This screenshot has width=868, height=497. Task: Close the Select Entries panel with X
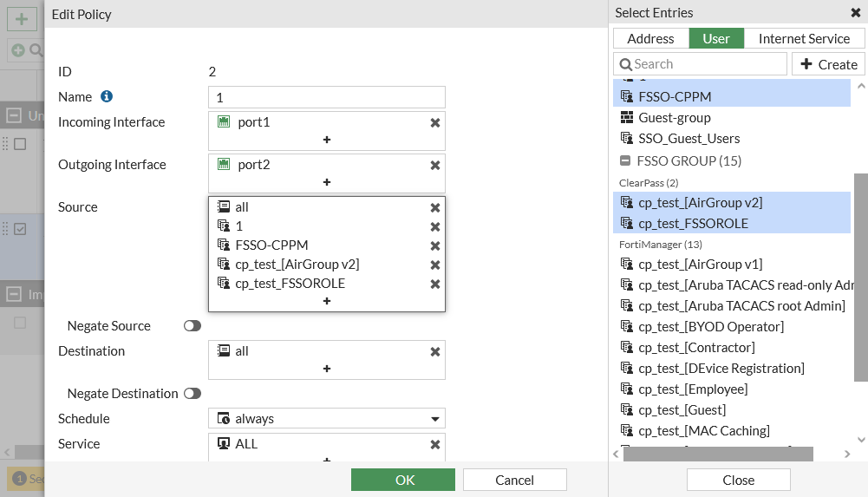coord(855,13)
